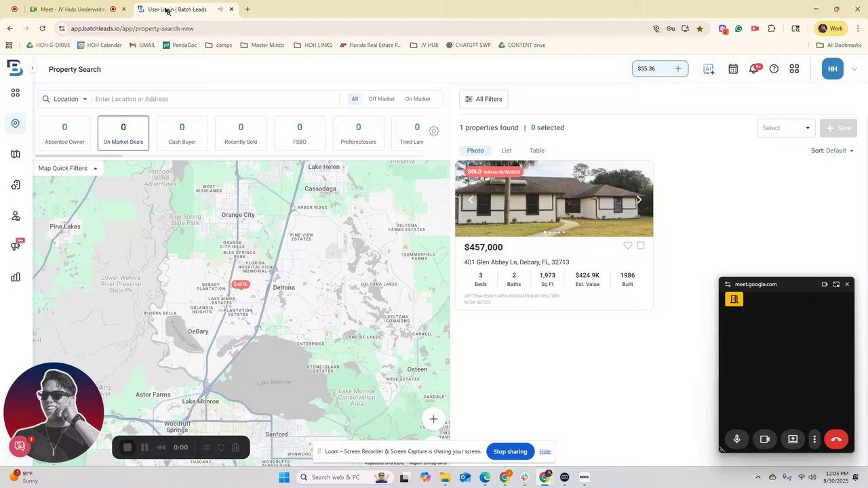Open the JV HUB bookmark folder

point(425,45)
